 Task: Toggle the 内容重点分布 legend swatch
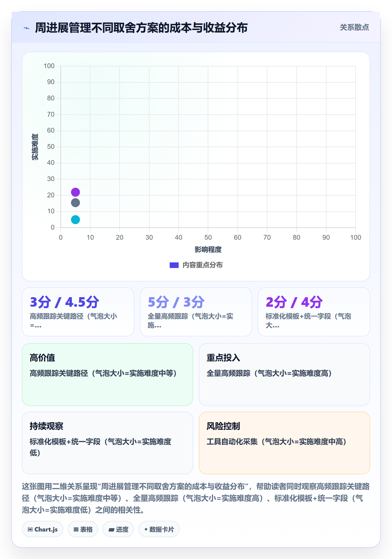click(x=174, y=265)
